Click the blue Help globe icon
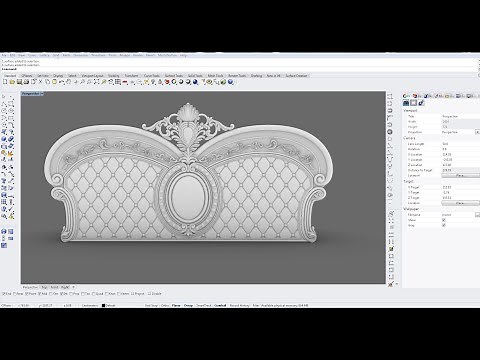480x360 pixels. tap(230, 82)
